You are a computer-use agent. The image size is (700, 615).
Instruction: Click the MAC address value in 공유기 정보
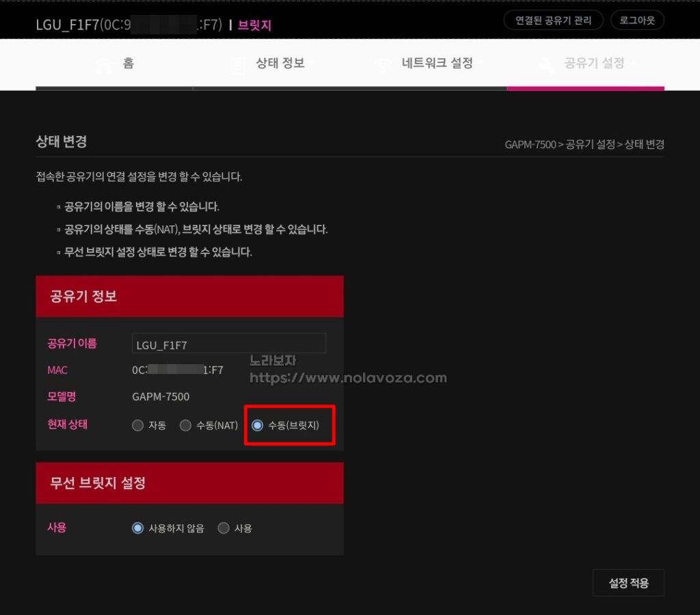178,370
